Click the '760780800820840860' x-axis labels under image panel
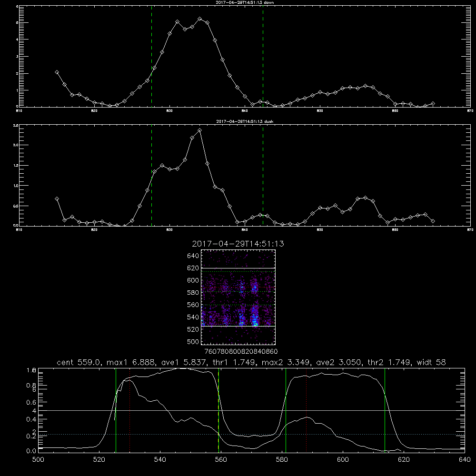476x476 pixels. pyautogui.click(x=241, y=351)
